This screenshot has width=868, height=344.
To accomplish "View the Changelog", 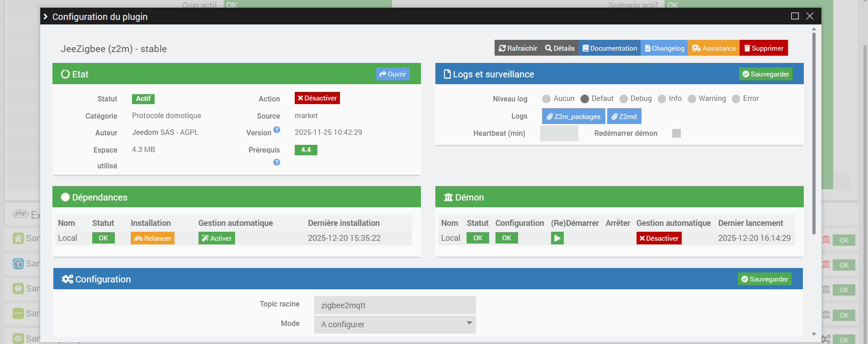I will coord(664,48).
